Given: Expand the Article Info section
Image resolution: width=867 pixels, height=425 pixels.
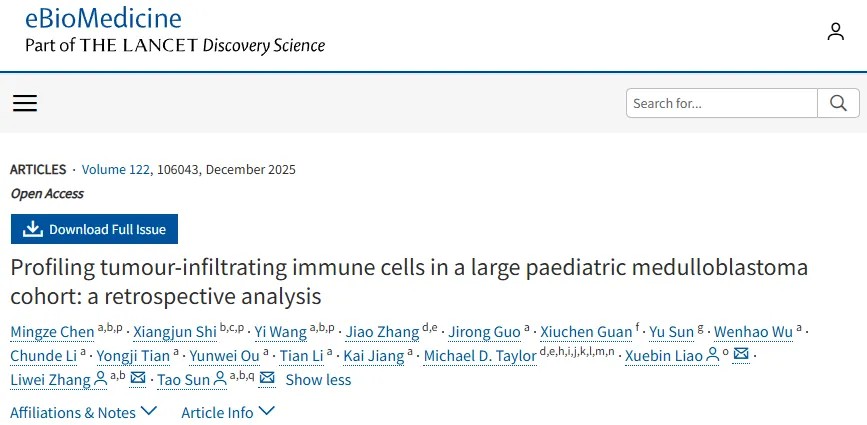Looking at the screenshot, I should [227, 412].
